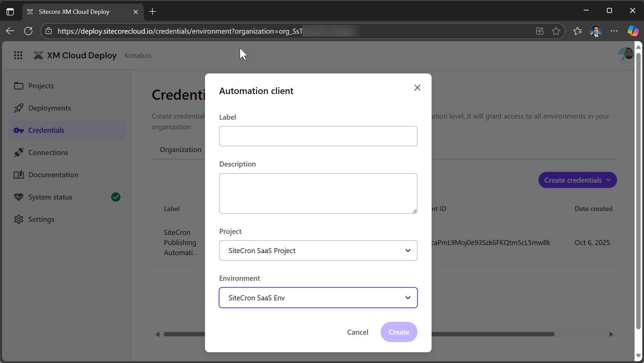
Task: Click the System status heartbeat icon
Action: coord(19,197)
